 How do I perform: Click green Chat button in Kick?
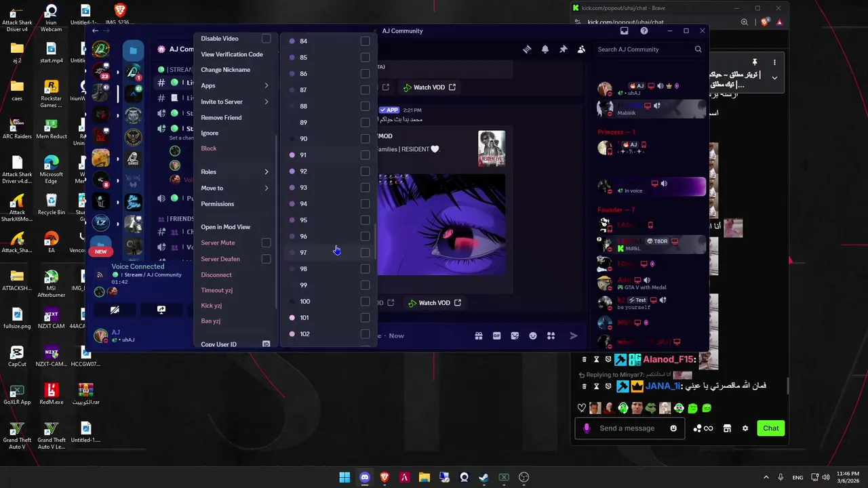771,428
